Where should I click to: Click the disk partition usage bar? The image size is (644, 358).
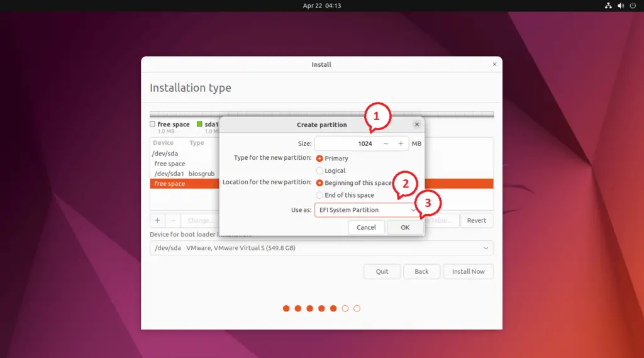click(x=321, y=115)
